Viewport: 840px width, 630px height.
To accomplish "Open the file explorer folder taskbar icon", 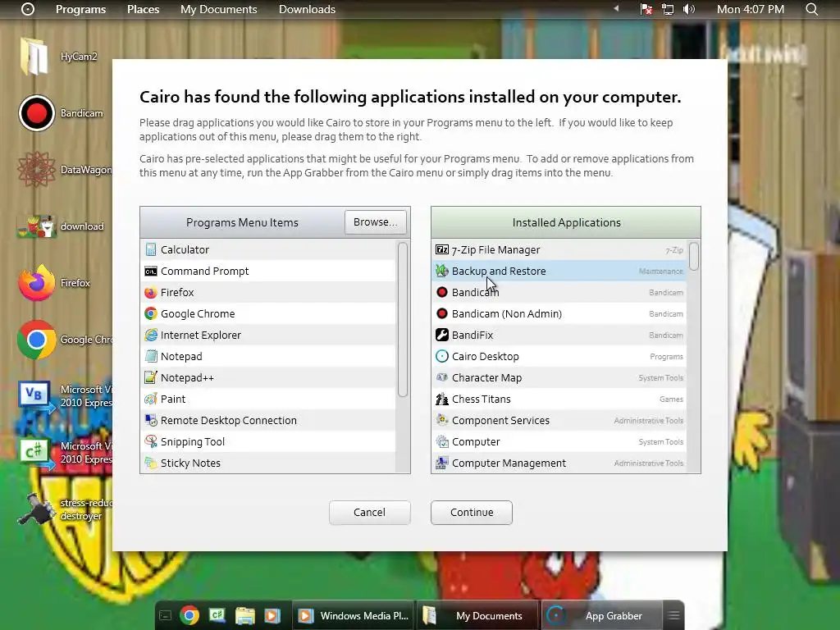I will 244,615.
